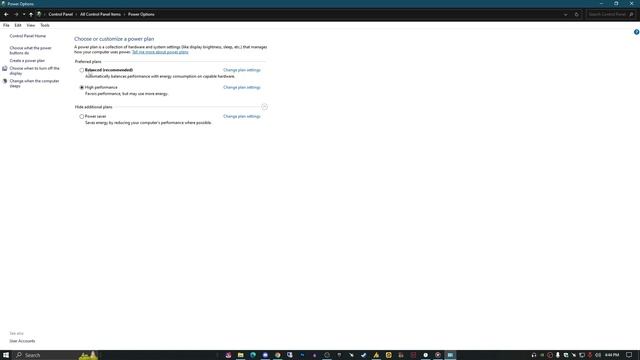Click the taskbar Search box
640x360 pixels.
(56, 355)
